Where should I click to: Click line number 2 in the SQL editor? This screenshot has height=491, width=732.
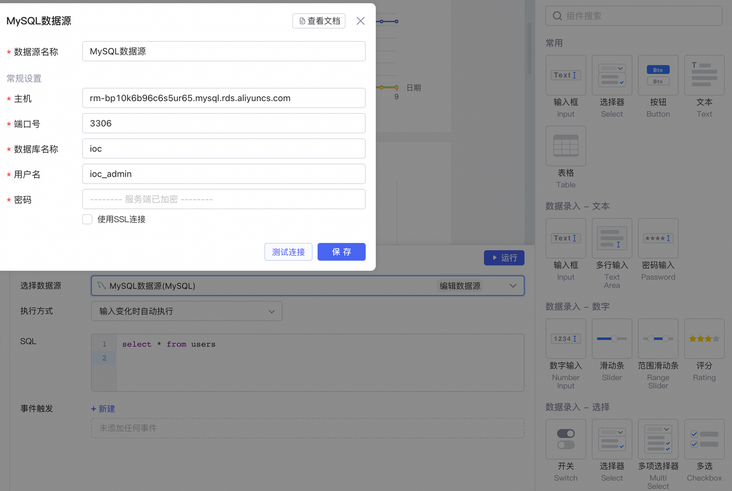(104, 358)
